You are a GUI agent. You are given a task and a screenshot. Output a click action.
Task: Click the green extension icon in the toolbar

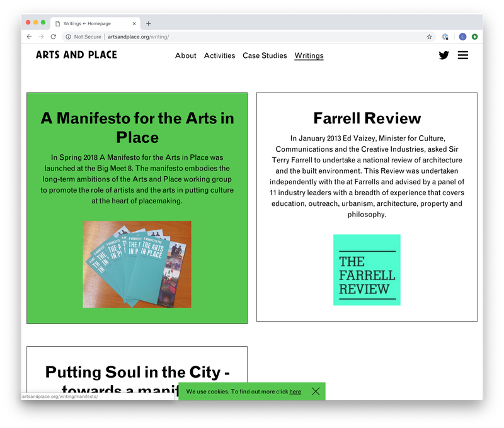(475, 37)
